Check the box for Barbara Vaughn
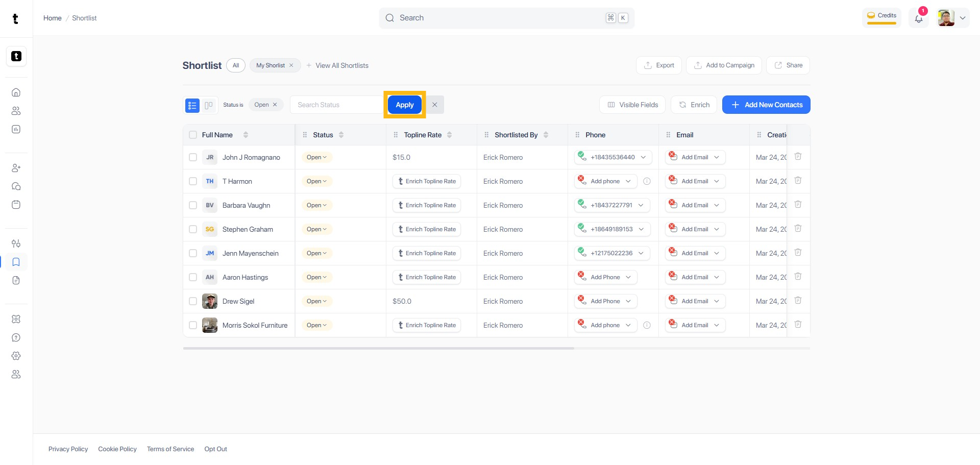 click(x=193, y=205)
